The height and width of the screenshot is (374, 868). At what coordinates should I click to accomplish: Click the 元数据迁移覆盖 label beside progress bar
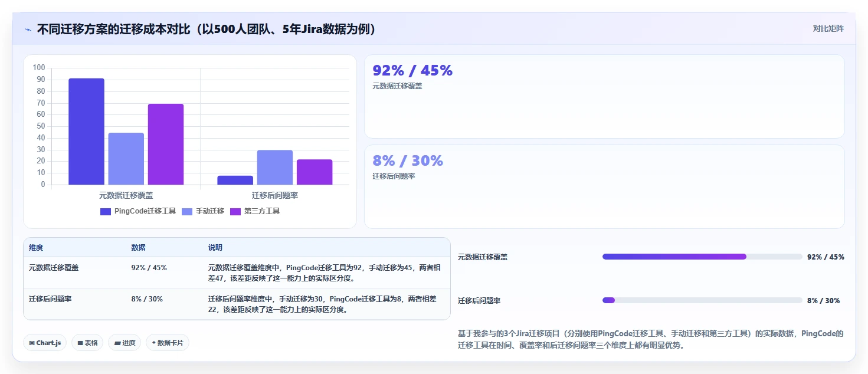coord(483,257)
